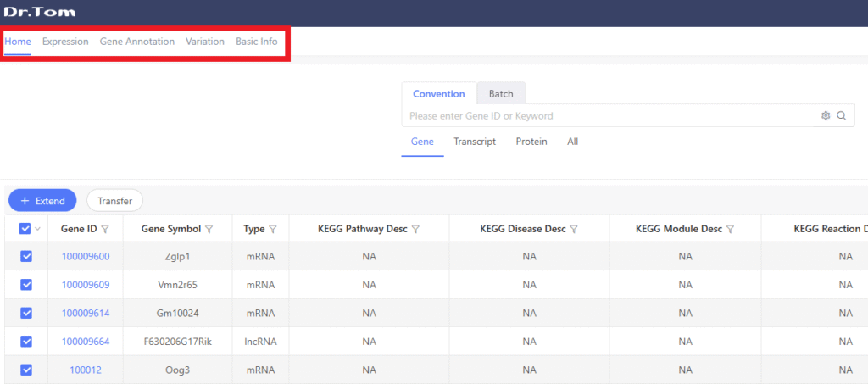Filter KEGG Disease Desc column

[x=574, y=229]
